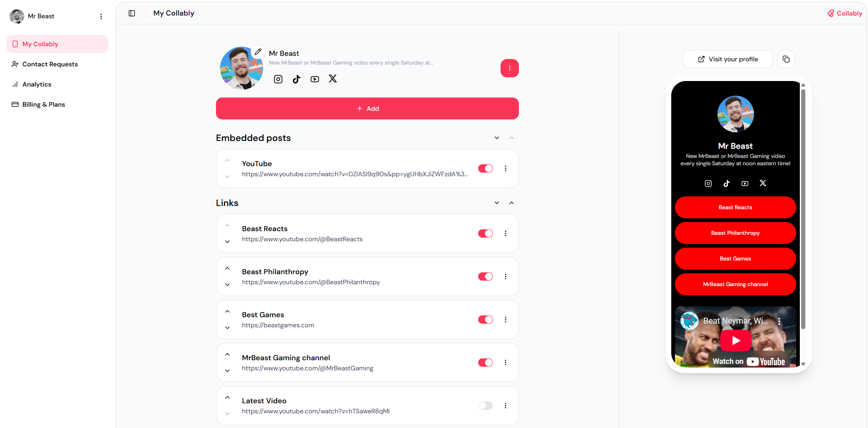
Task: Click Instagram icon in phone preview
Action: pos(708,184)
